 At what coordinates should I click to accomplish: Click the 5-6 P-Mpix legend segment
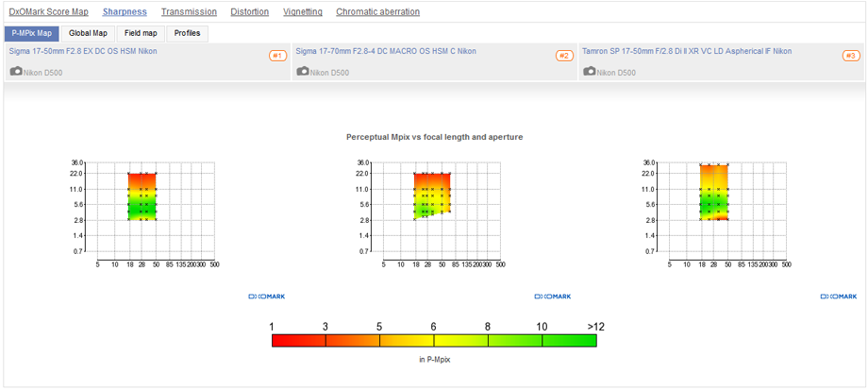407,341
